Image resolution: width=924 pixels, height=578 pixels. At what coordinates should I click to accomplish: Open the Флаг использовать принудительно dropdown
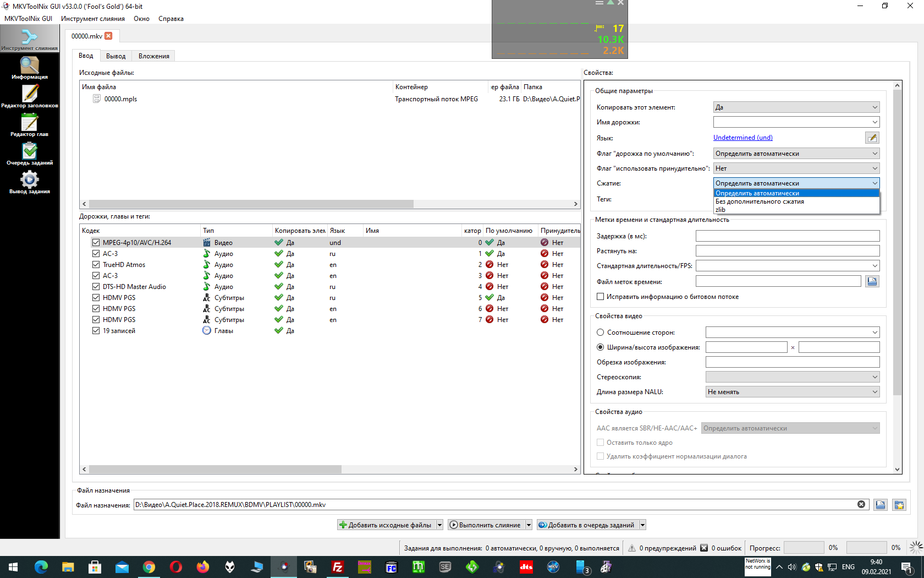coord(796,168)
